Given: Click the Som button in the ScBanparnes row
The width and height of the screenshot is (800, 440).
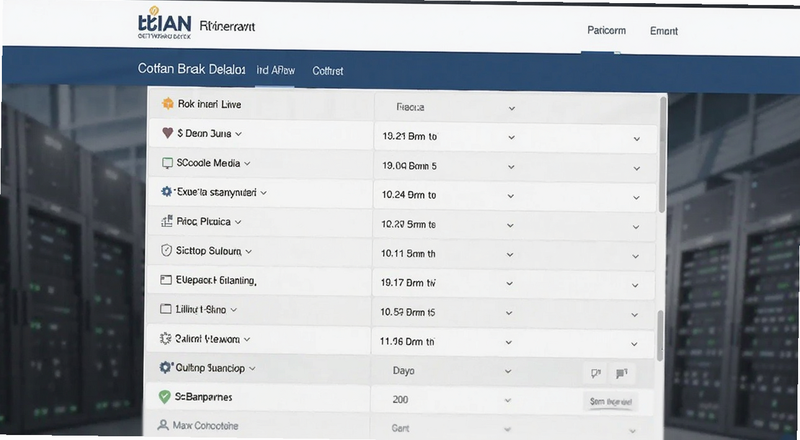Looking at the screenshot, I should pos(610,402).
